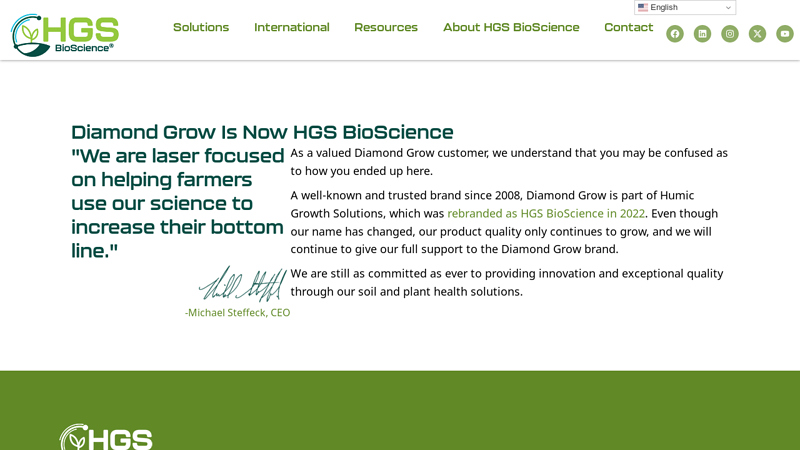Click the paragraph starting A well-known and trusted

[505, 222]
